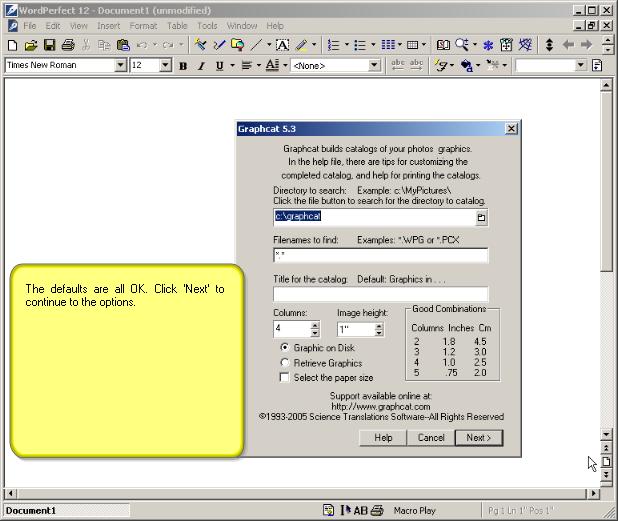Open the Draw combined shapes icon
The image size is (618, 521).
(237, 45)
